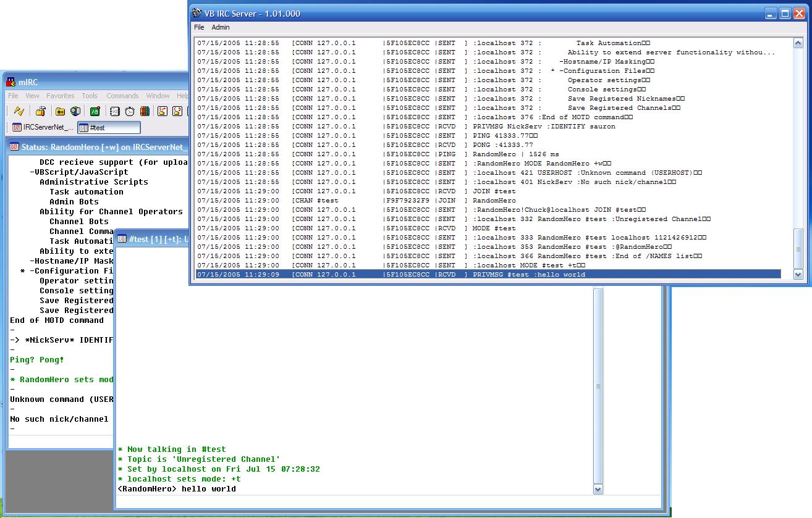The image size is (812, 518).
Task: Open Admin menu in VB IRC Server
Action: click(x=221, y=27)
